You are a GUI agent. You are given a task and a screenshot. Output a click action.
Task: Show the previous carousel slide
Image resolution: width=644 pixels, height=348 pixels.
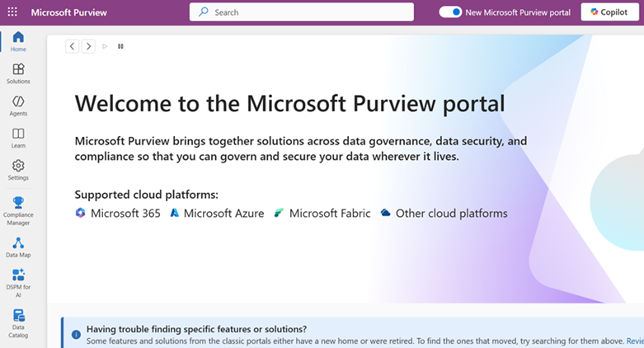[x=73, y=46]
